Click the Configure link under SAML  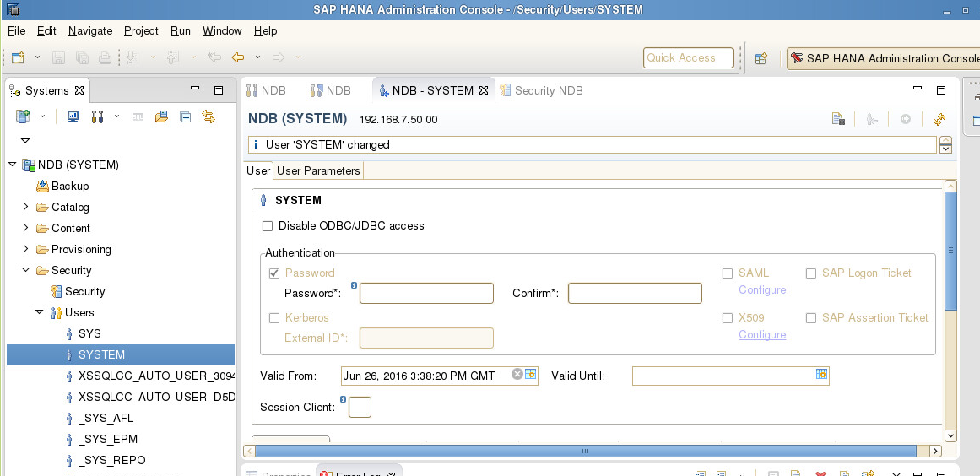click(761, 290)
